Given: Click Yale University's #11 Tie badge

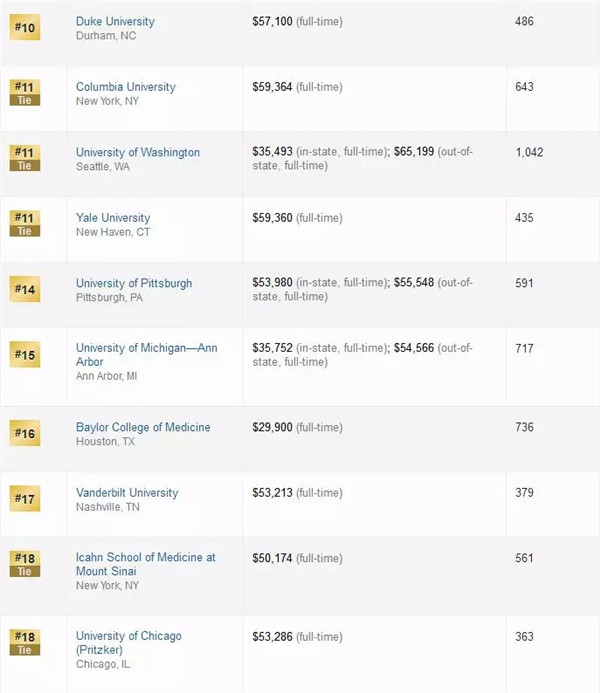Looking at the screenshot, I should 25,224.
